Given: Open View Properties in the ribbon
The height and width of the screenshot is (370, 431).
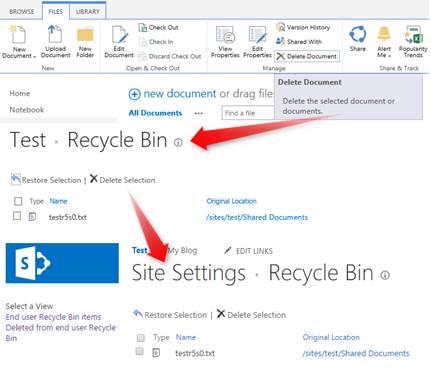Looking at the screenshot, I should point(225,42).
